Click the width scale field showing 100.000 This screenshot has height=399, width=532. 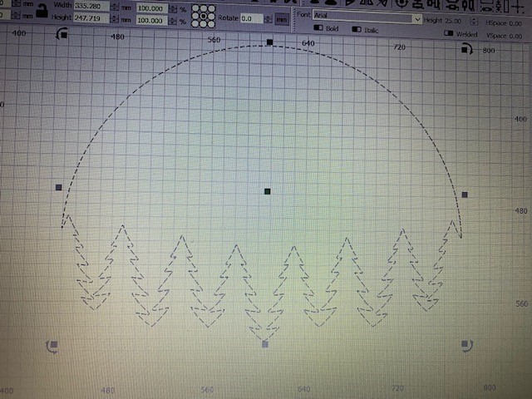(x=152, y=8)
